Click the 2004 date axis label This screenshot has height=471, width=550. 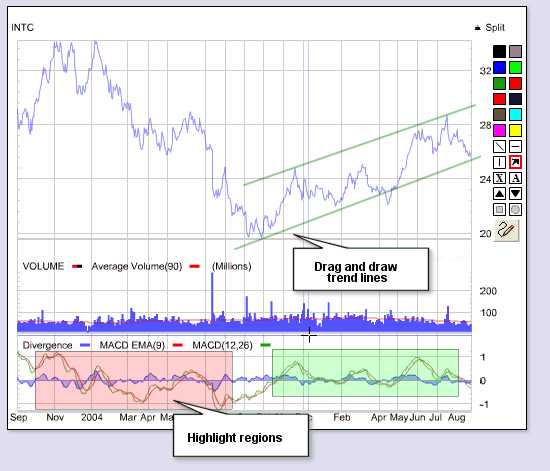pos(92,417)
